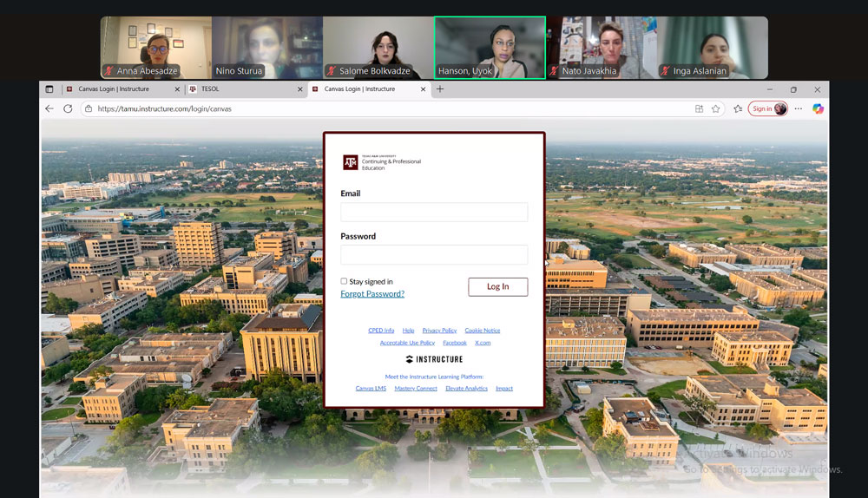Close the TESOL tab
The width and height of the screenshot is (868, 498).
(x=300, y=88)
